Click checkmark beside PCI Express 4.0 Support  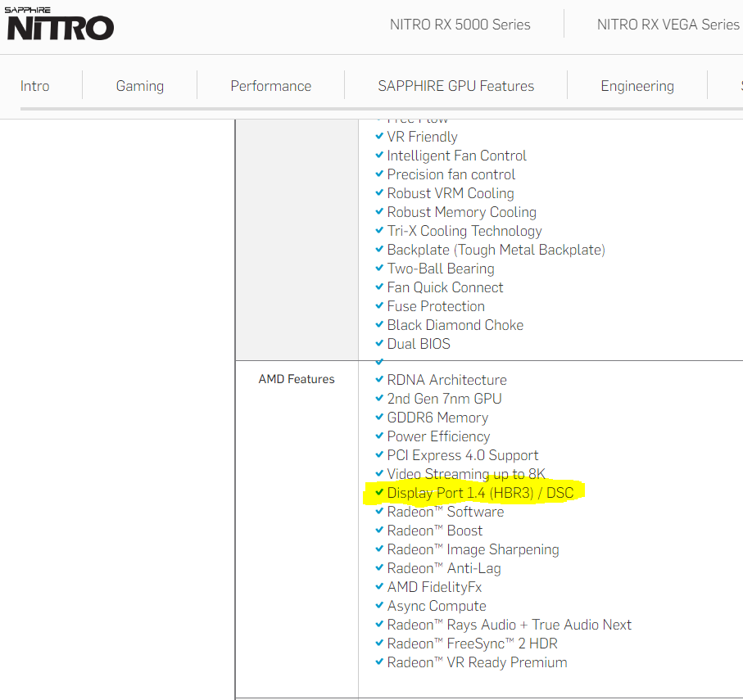tap(379, 454)
